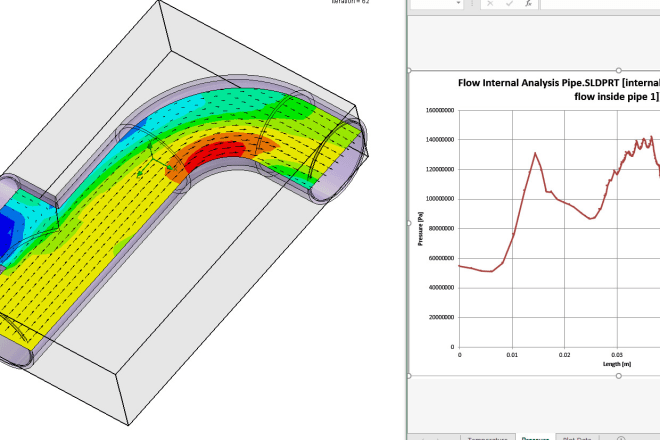The height and width of the screenshot is (440, 660).
Task: Click the formula bar drag handle dots
Action: (472, 3)
